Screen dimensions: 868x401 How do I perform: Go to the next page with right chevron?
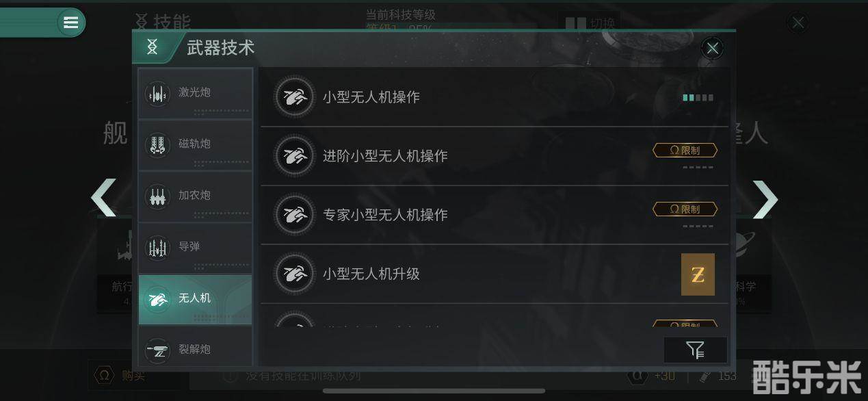(765, 199)
